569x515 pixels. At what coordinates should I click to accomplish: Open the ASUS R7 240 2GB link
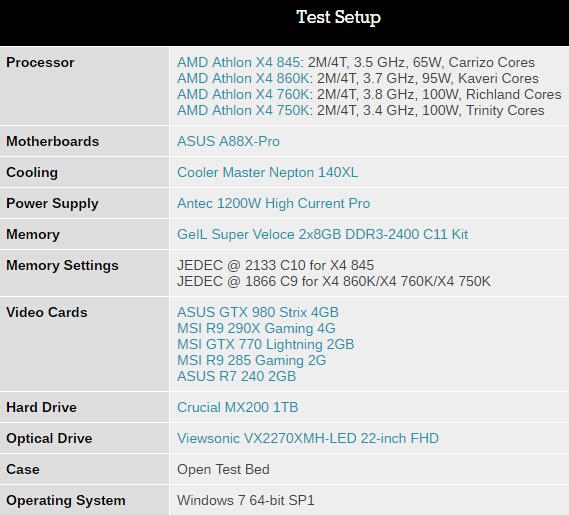tap(237, 376)
